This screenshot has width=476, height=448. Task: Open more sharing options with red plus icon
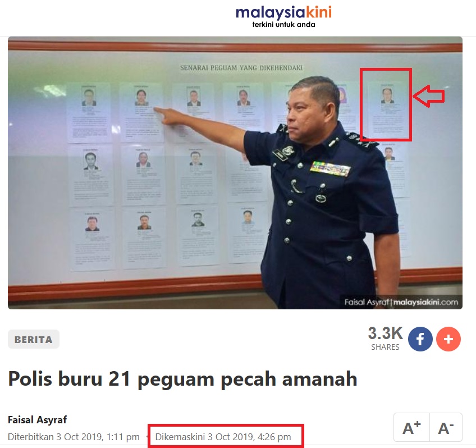(x=448, y=339)
